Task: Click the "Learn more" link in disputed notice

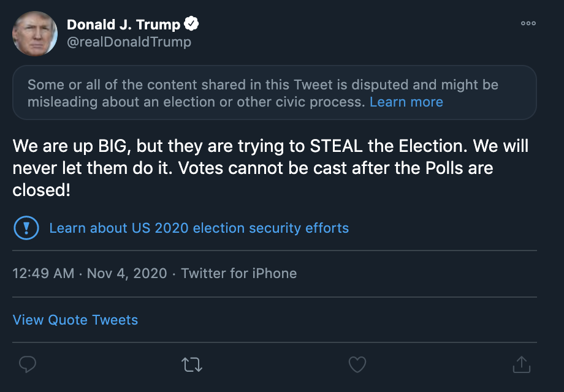Action: click(406, 102)
